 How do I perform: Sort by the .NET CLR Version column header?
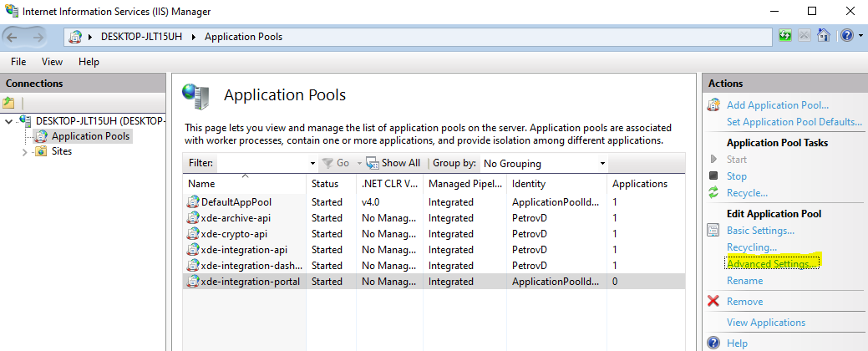tap(389, 184)
